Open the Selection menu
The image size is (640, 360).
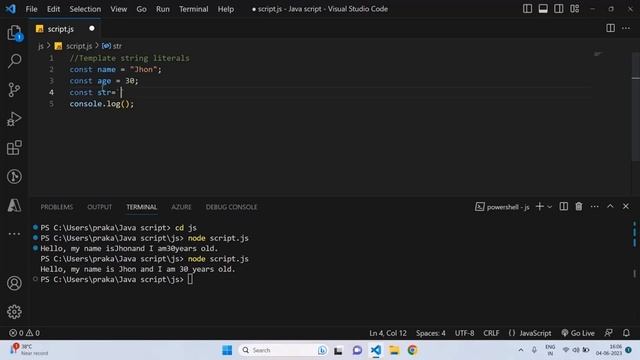click(85, 9)
